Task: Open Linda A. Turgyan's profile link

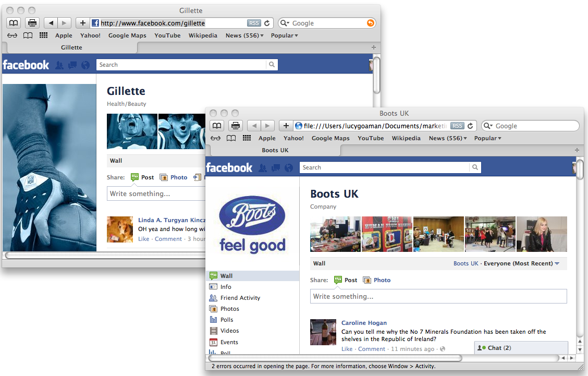Action: 171,220
